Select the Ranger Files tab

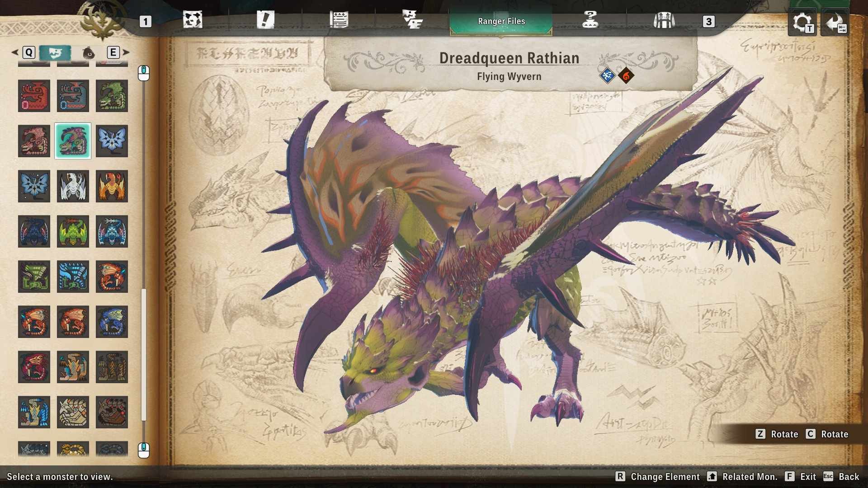click(x=501, y=21)
